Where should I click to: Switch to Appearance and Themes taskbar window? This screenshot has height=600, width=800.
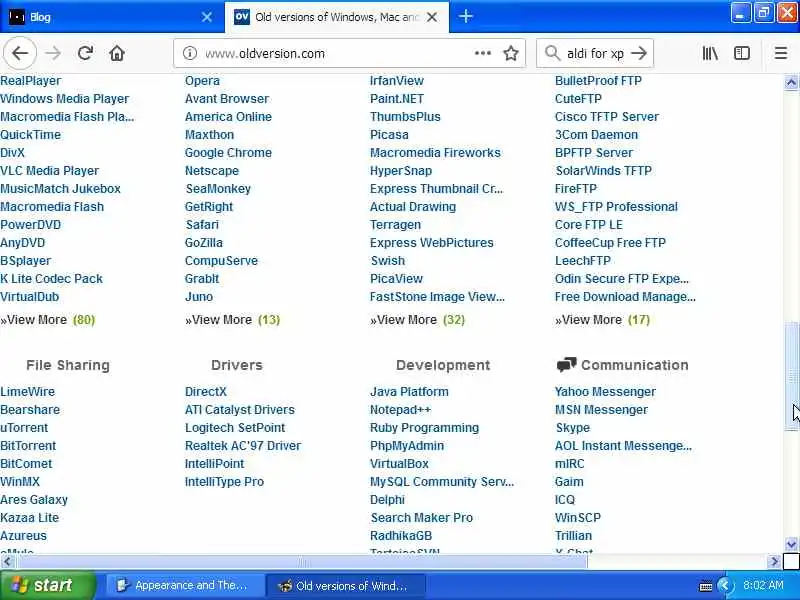point(186,585)
